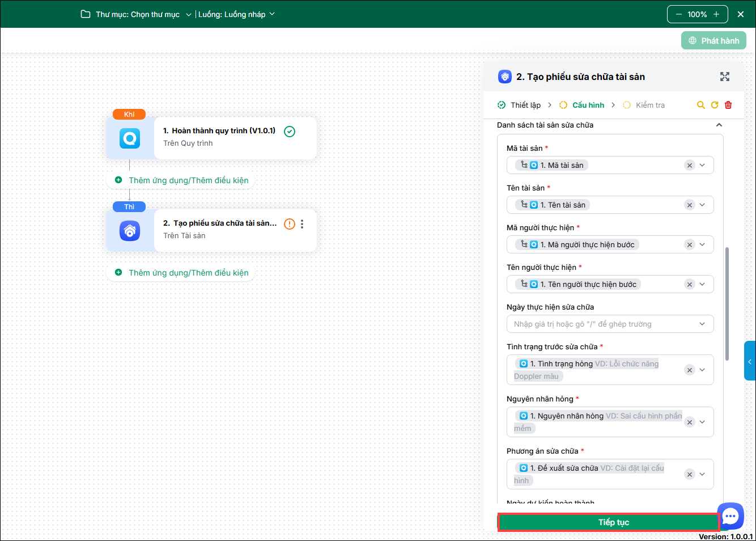Collapse Danh sách tài sản sửa chữa section
The image size is (756, 541).
click(x=719, y=125)
